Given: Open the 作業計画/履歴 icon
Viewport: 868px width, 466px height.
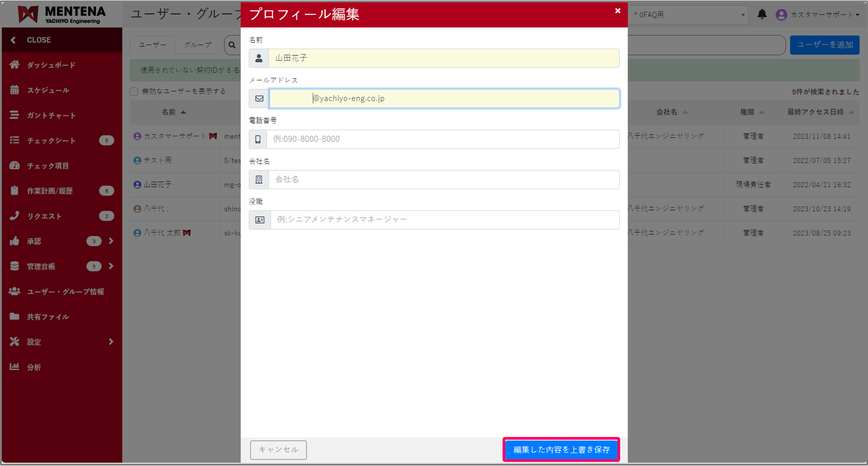Looking at the screenshot, I should click(15, 191).
